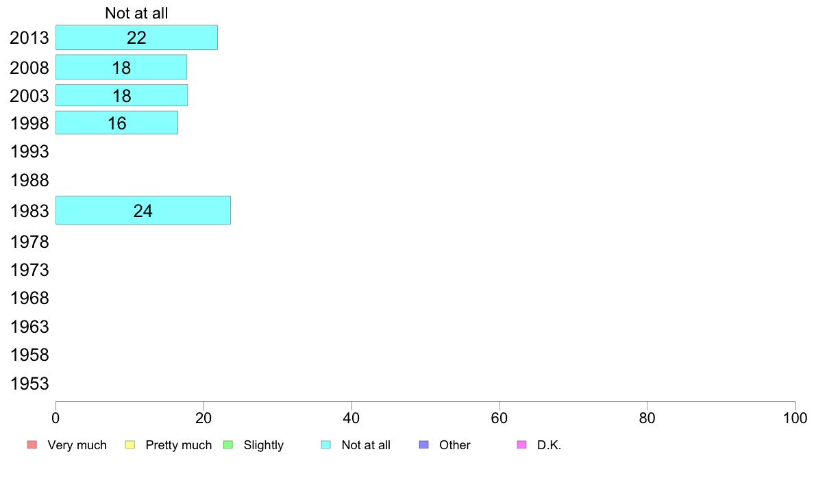Click the 1993 year label

coord(29,151)
